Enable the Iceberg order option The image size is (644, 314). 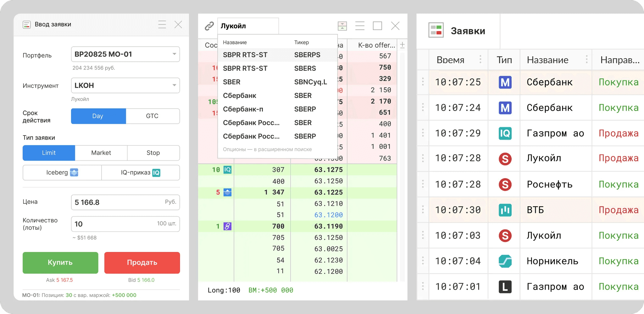62,173
